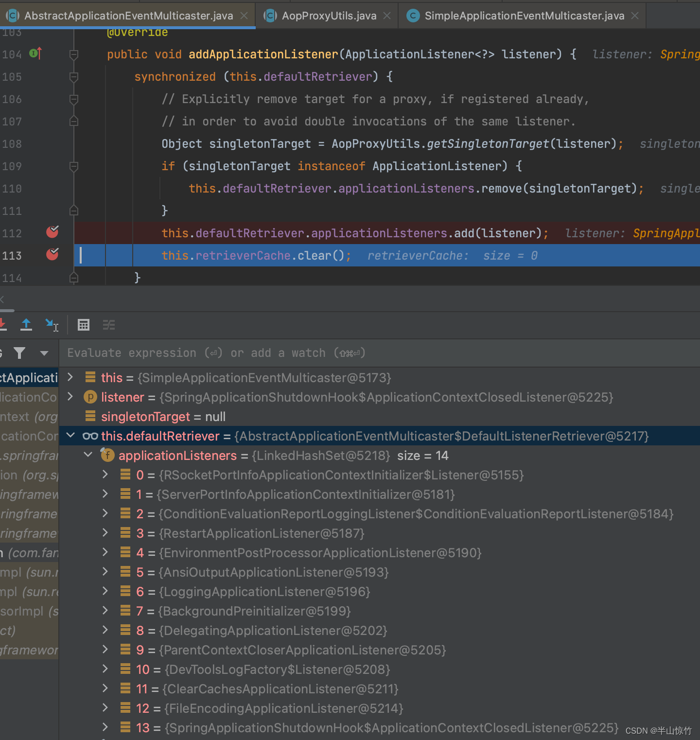Expand element 7 BackgroundPreinitializer
The image size is (700, 740).
(x=105, y=610)
